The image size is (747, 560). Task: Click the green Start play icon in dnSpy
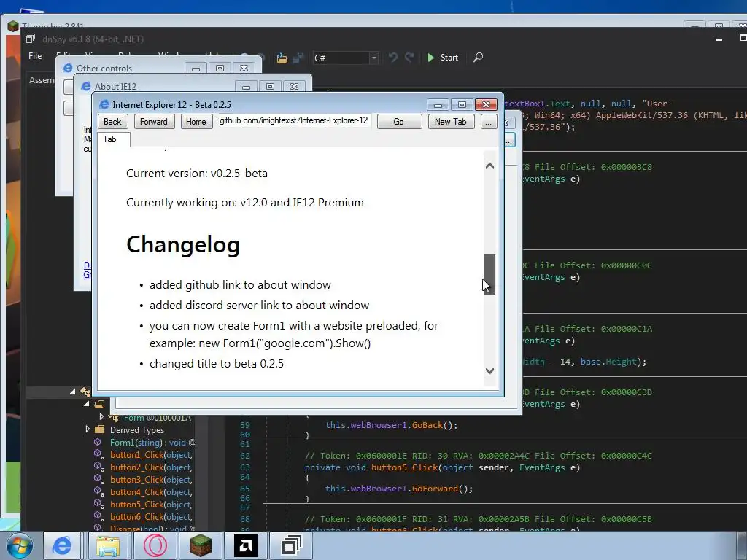tap(430, 58)
